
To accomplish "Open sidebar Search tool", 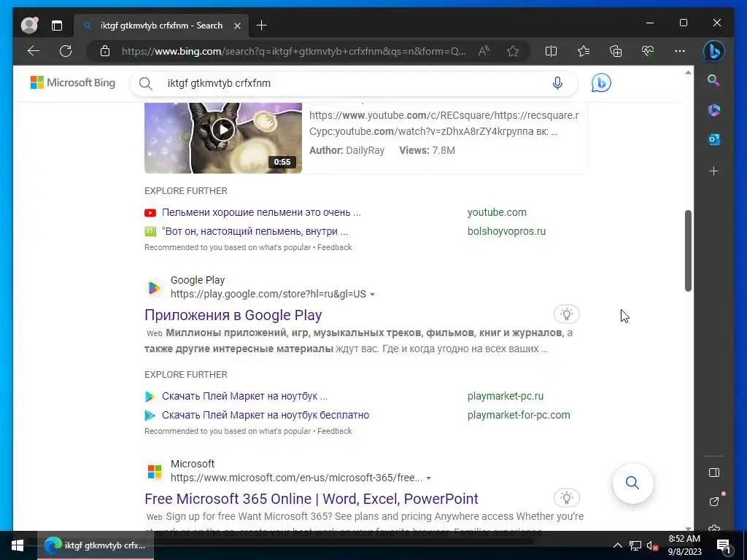I will point(713,80).
